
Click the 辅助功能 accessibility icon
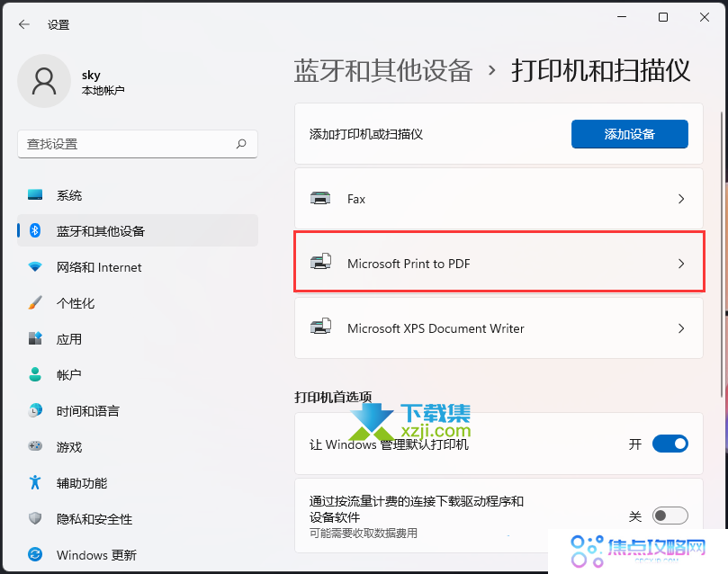click(34, 483)
